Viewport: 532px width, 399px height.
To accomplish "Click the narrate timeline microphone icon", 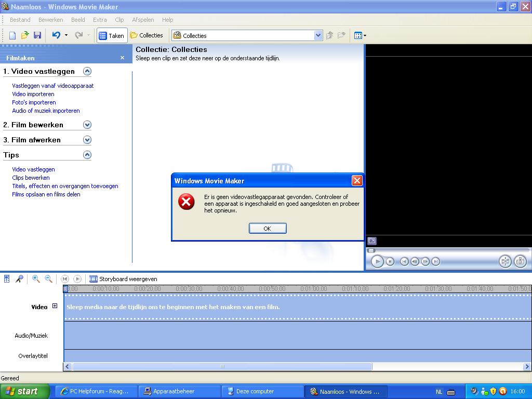I will [x=19, y=279].
